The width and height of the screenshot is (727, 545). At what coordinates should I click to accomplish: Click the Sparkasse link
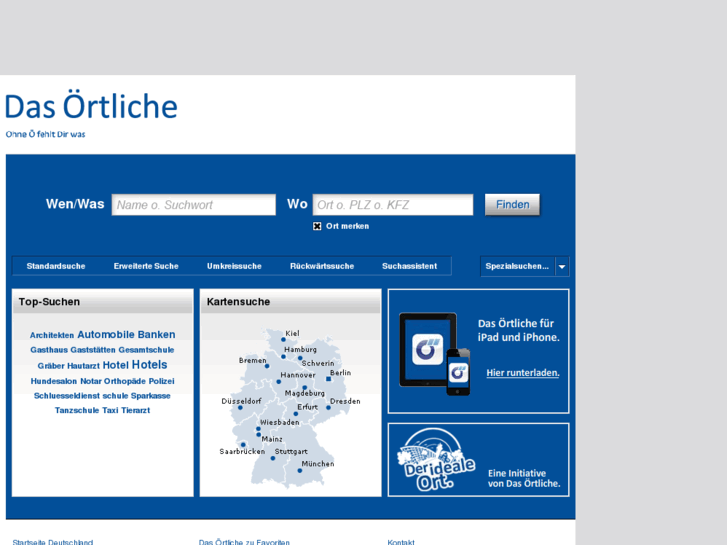click(x=151, y=396)
